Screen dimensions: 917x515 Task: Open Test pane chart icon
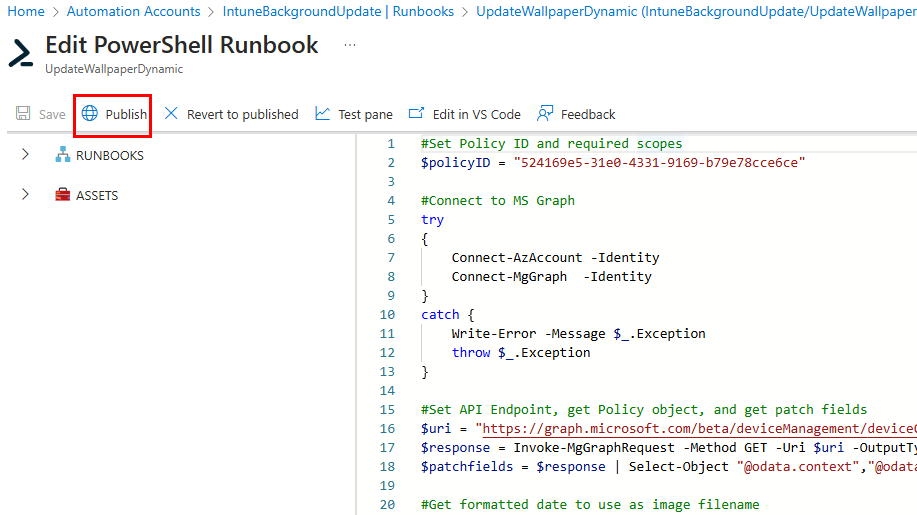pyautogui.click(x=322, y=114)
